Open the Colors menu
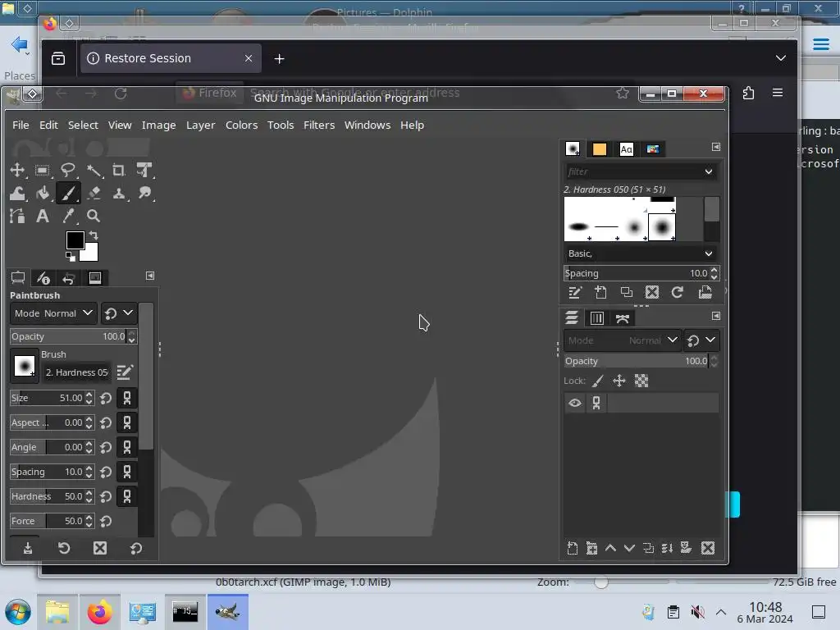840x630 pixels. [242, 125]
